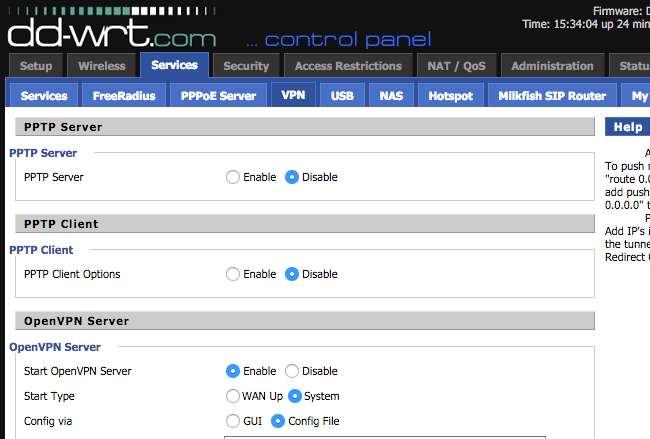Image resolution: width=650 pixels, height=439 pixels.
Task: Open Milkfish SIP Router sub-tab
Action: (x=552, y=95)
